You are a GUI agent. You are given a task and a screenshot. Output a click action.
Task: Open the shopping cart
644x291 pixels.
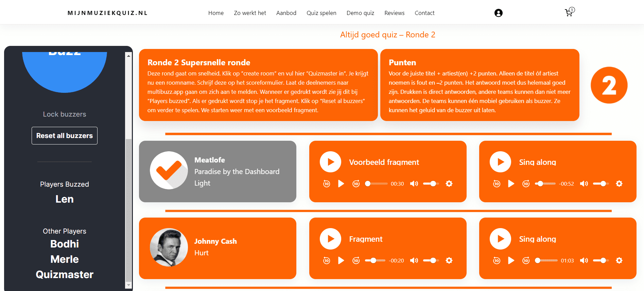(569, 13)
